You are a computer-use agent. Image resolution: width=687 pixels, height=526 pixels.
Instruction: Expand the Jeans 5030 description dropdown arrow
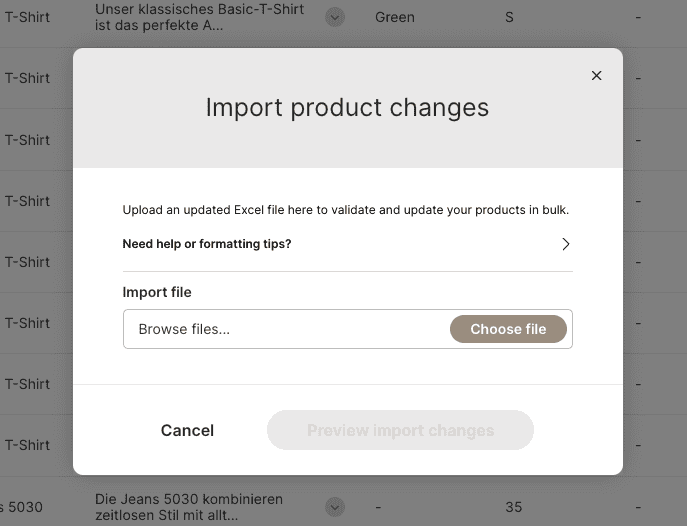[x=335, y=507]
